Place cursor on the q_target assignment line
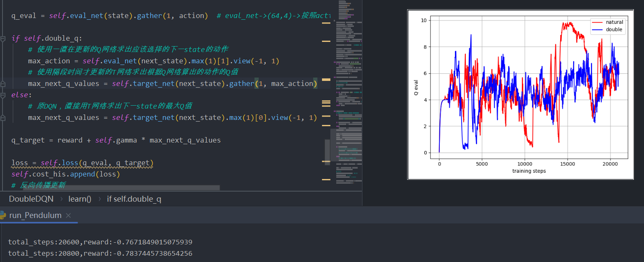 point(116,140)
